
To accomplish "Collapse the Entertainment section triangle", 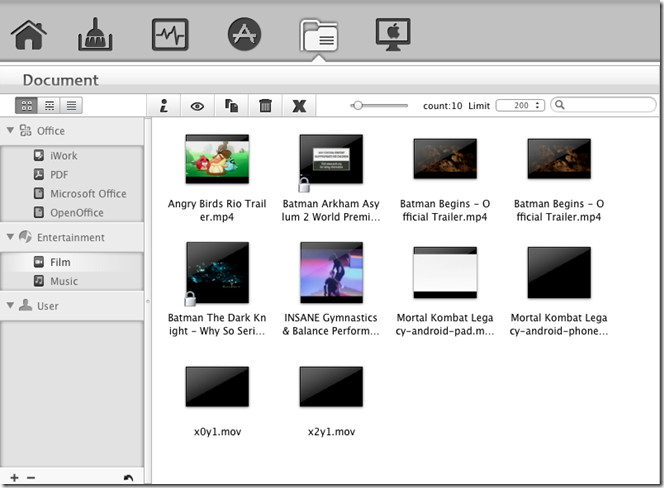I will (x=10, y=238).
